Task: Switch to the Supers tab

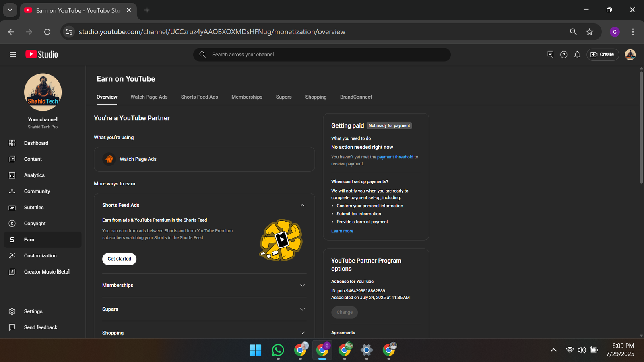Action: [x=284, y=97]
